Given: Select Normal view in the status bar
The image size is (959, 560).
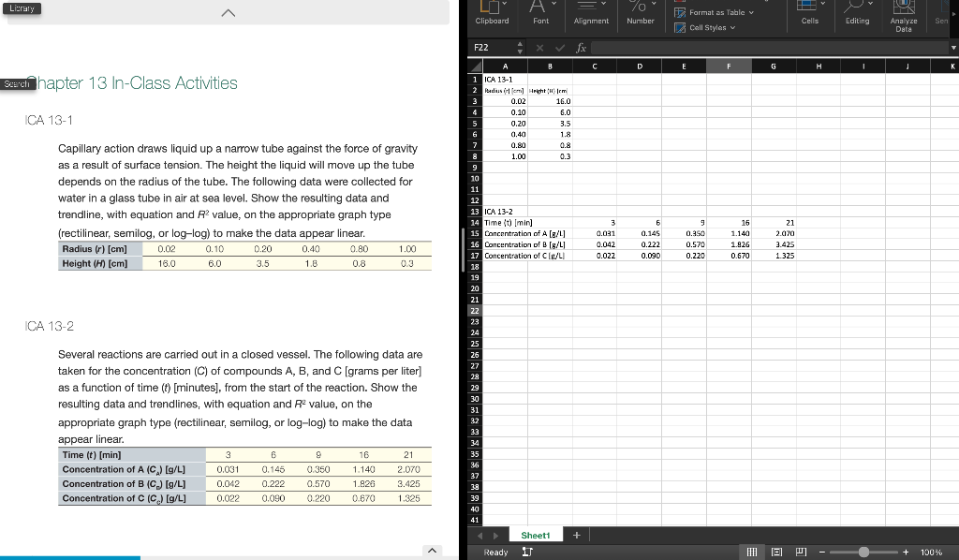Looking at the screenshot, I should 752,552.
